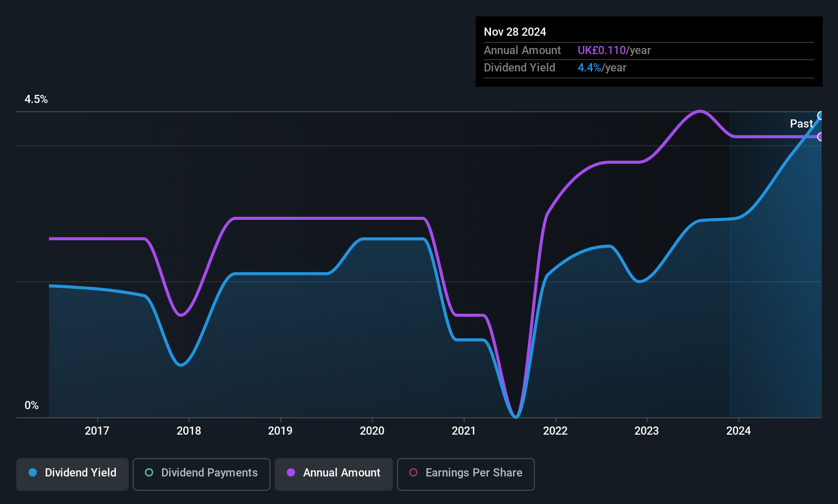838x504 pixels.
Task: Click the 2020 x-axis label
Action: point(372,431)
